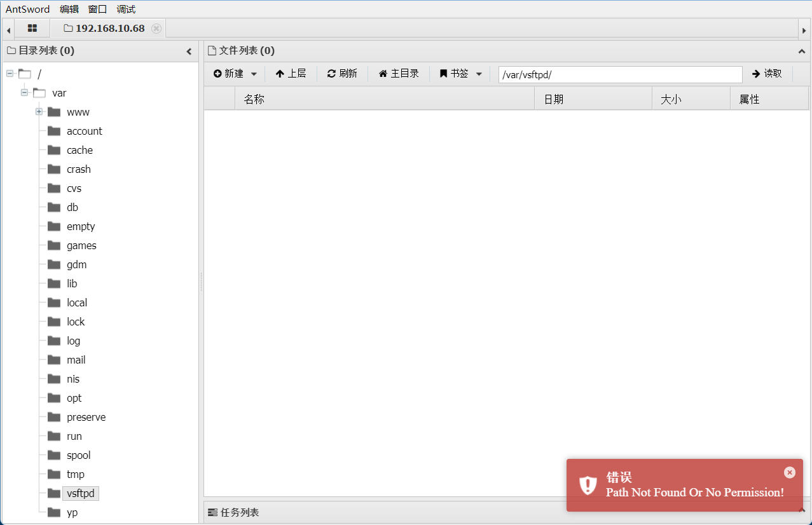
Task: Open the 窗口 menu
Action: coord(98,10)
